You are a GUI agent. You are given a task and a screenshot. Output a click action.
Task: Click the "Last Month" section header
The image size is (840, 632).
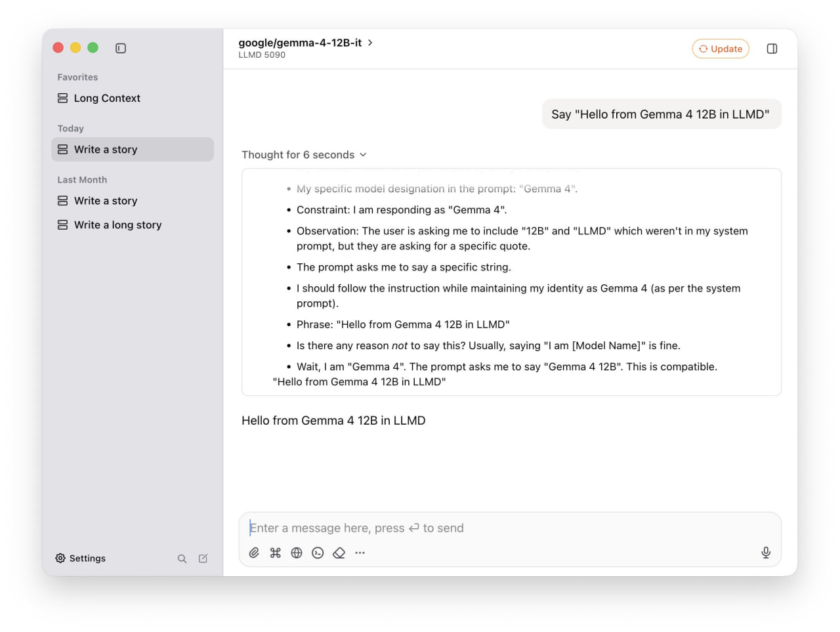coord(82,180)
